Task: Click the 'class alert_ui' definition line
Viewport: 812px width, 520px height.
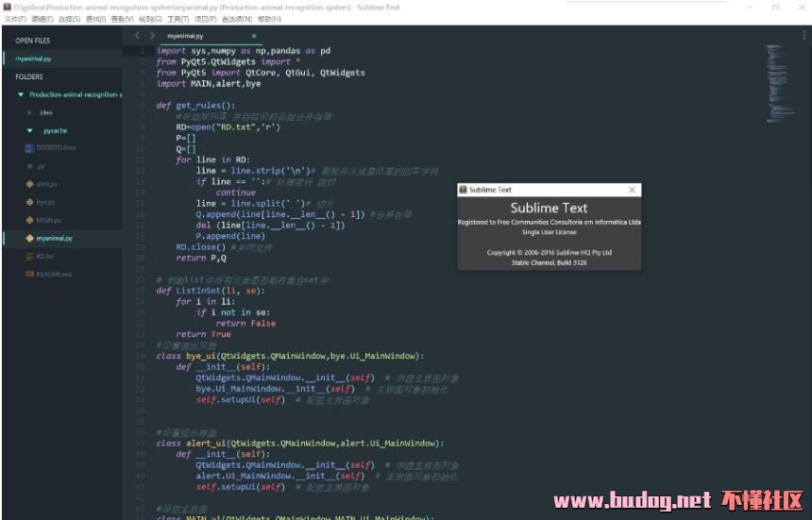Action: coord(300,443)
